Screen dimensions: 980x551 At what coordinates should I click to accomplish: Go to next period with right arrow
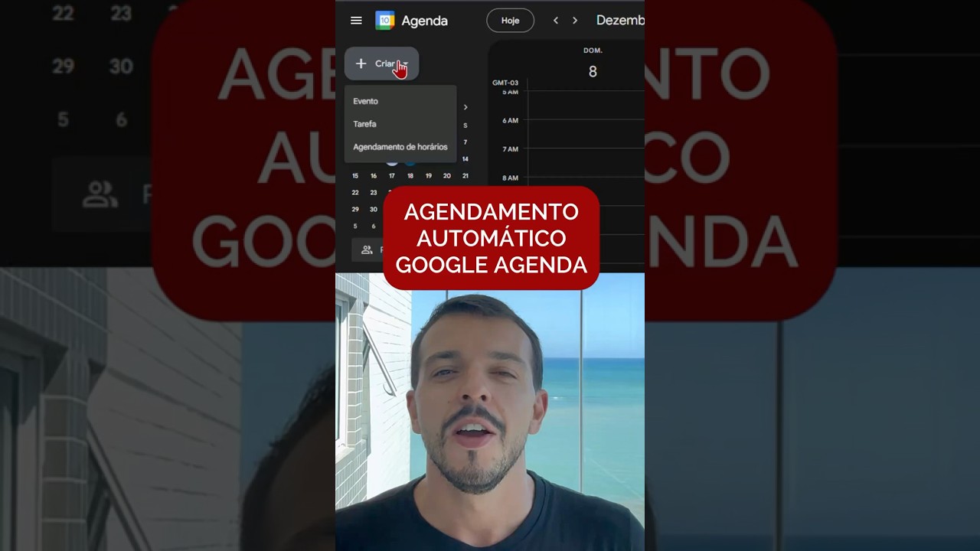click(x=575, y=21)
